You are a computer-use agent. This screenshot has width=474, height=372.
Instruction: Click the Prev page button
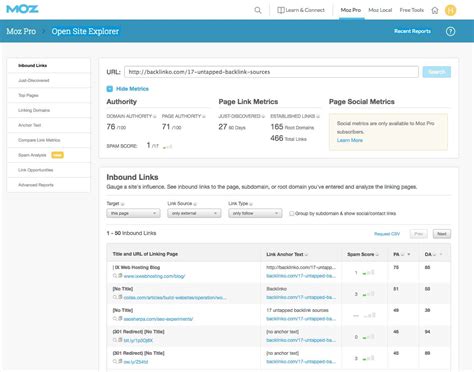419,234
